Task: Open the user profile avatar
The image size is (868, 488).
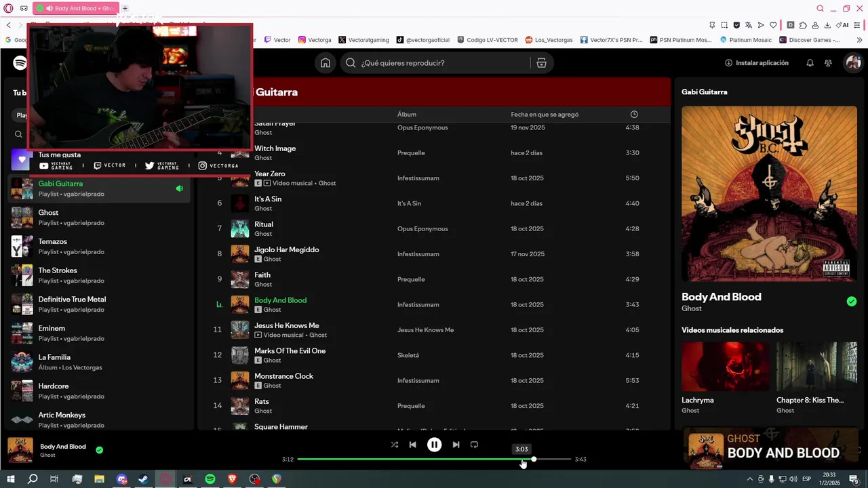Action: (x=852, y=63)
